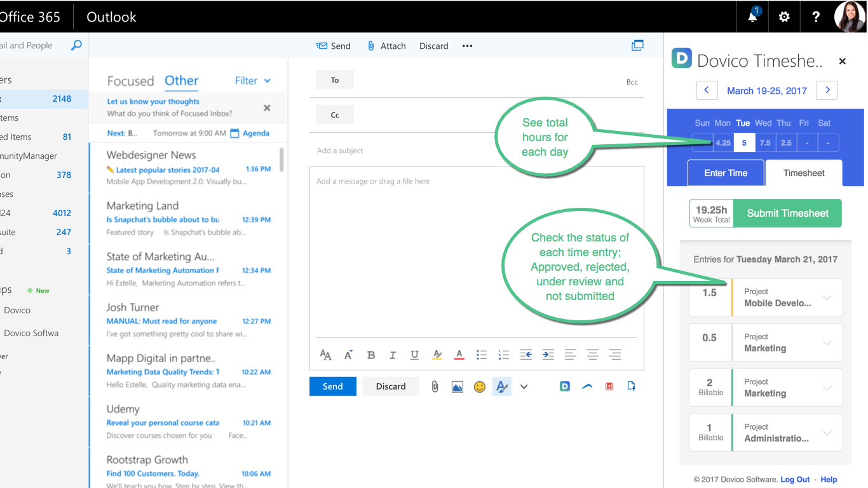Image resolution: width=868 pixels, height=488 pixels.
Task: Change font in the formatting bar
Action: click(x=326, y=355)
